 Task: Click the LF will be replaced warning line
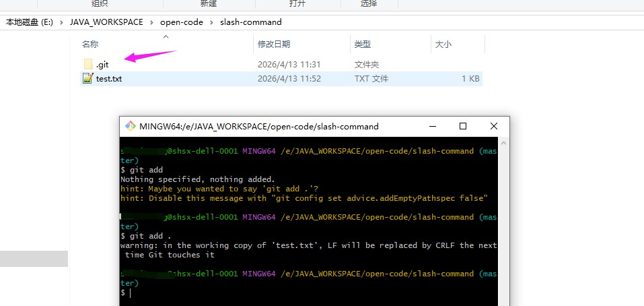[308, 250]
